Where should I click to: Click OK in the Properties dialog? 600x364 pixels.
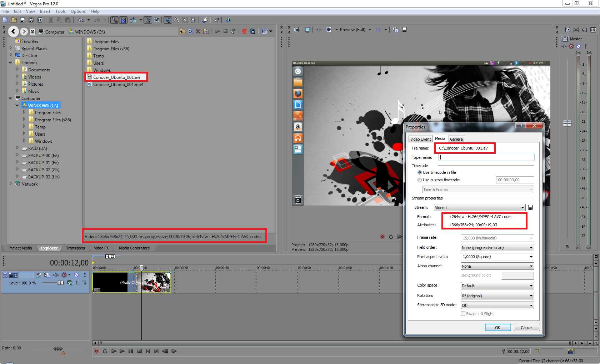497,328
